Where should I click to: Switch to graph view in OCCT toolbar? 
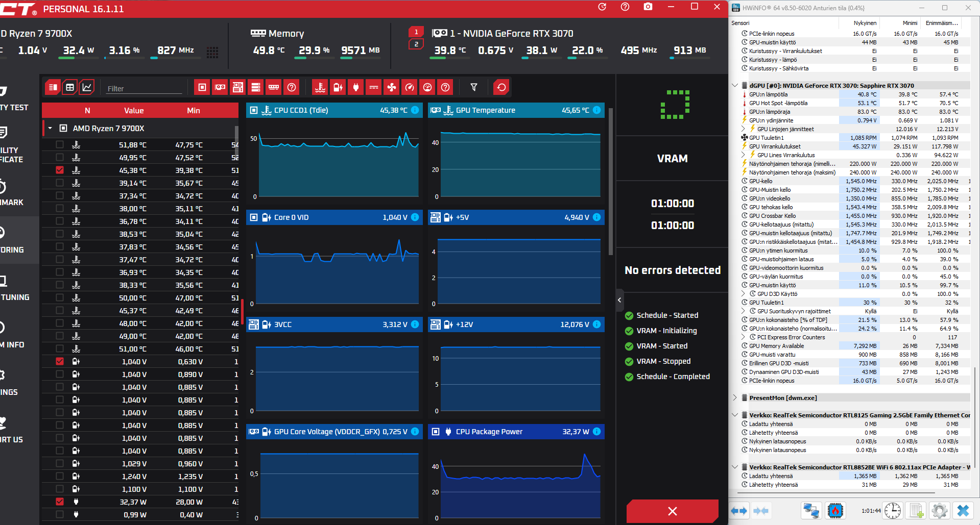tap(87, 87)
